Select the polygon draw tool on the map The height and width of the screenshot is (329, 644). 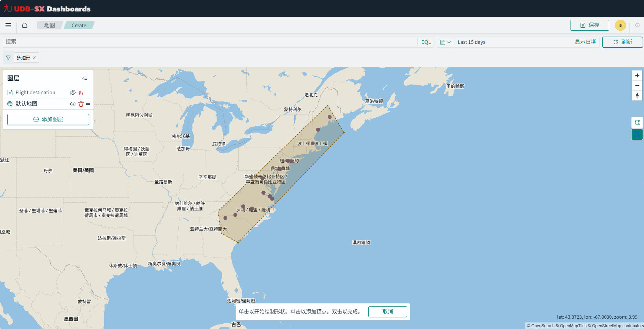(x=637, y=134)
